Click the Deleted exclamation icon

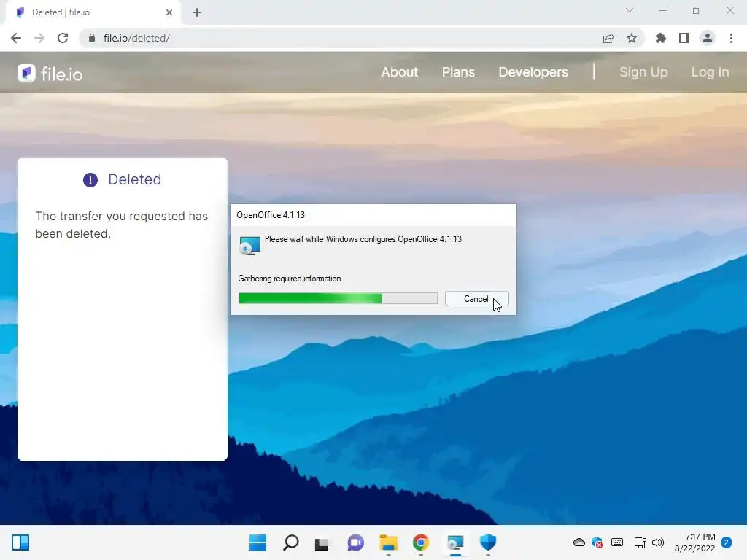(90, 180)
